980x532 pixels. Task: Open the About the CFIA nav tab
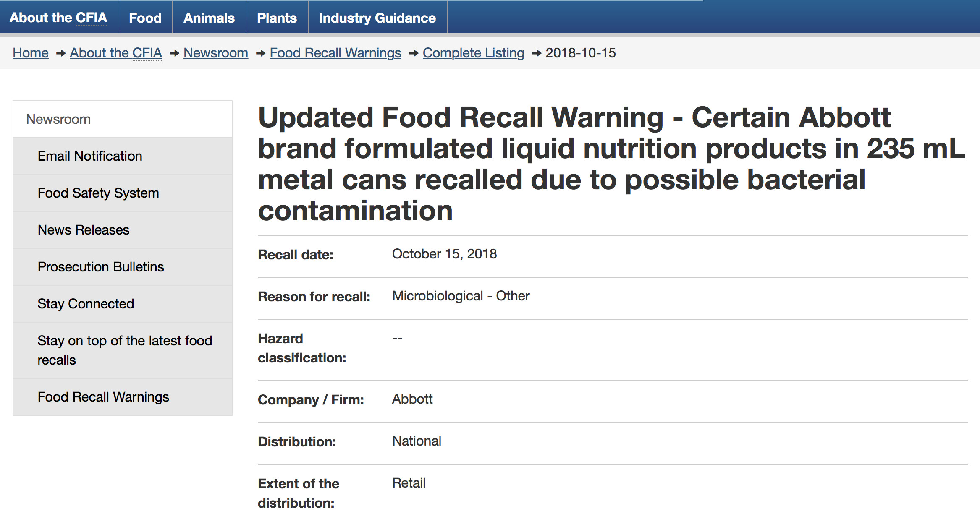tap(58, 18)
